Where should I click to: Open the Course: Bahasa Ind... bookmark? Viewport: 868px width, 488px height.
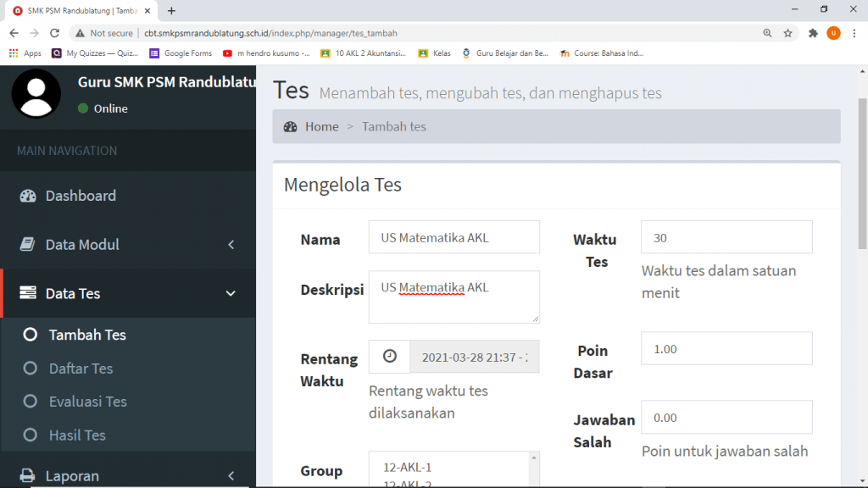pyautogui.click(x=602, y=53)
